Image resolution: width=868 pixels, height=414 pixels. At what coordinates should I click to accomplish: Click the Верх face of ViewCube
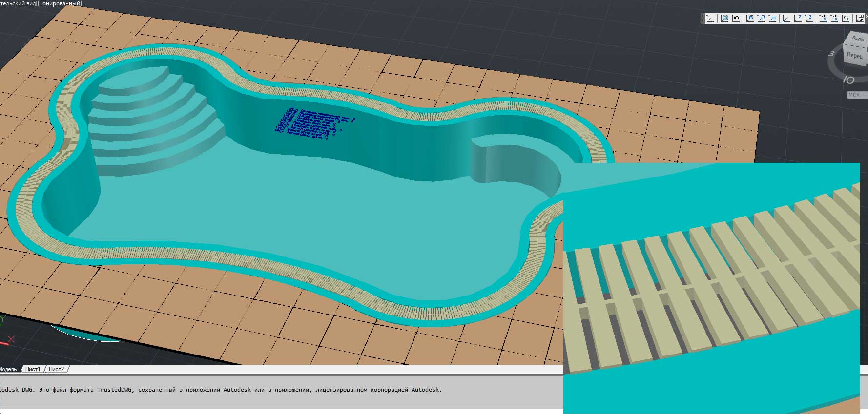[857, 39]
